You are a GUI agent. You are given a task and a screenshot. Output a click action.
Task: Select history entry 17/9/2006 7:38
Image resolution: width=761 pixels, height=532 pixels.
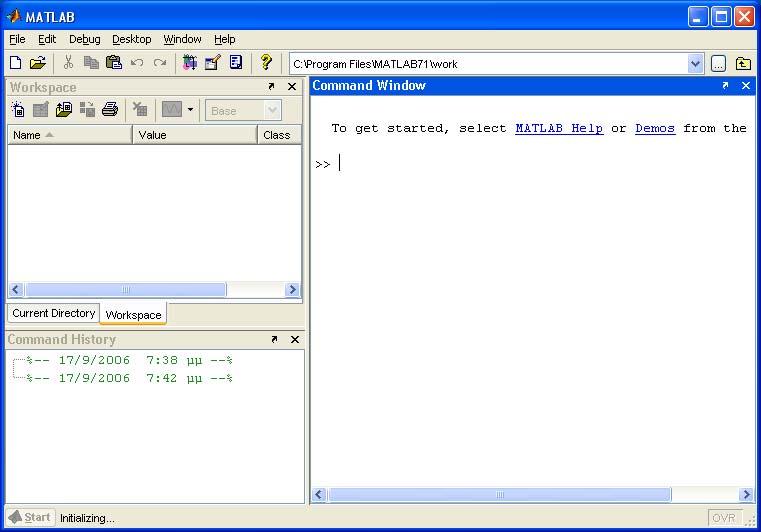click(x=130, y=360)
